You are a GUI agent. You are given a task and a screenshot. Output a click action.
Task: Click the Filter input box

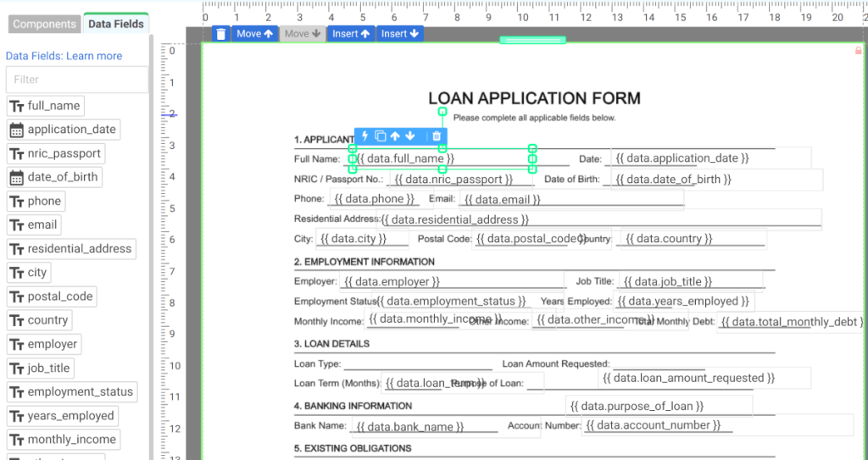point(76,80)
